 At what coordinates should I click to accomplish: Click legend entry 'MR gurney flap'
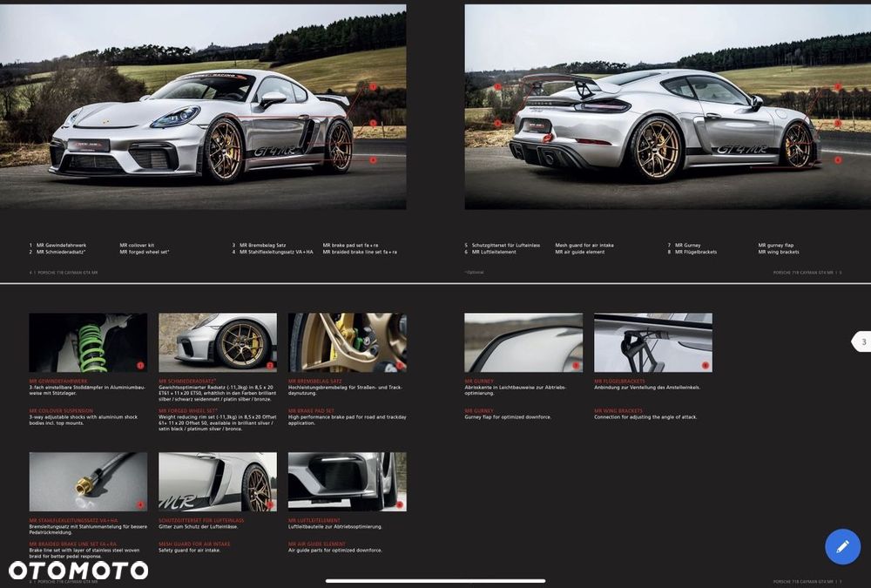tap(776, 245)
